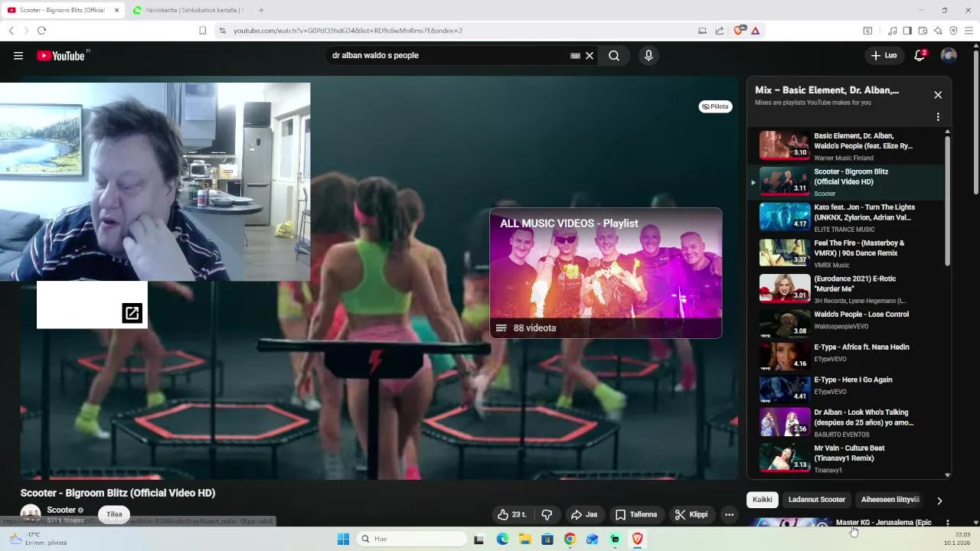Play Feel The Fire 90s Dance Remix
This screenshot has width=980, height=551.
coord(845,253)
